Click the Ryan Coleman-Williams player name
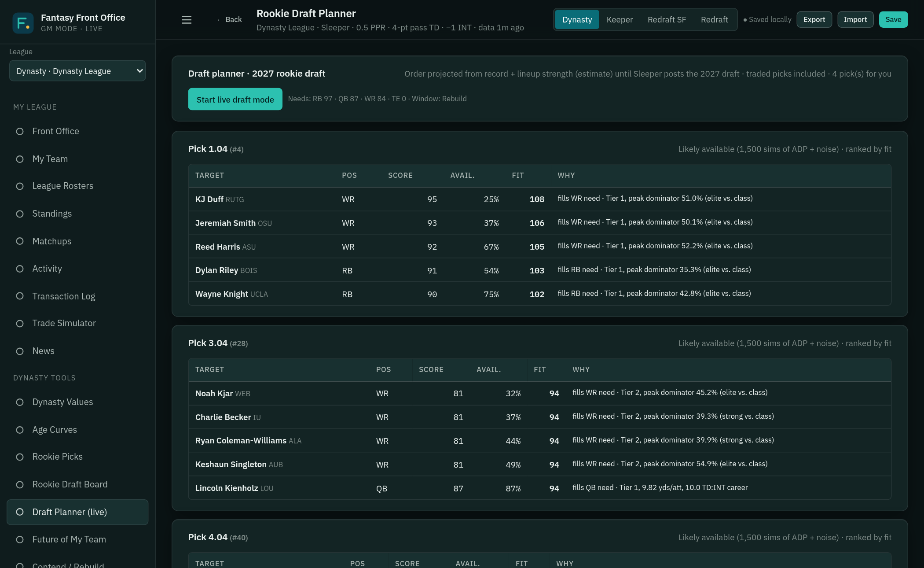924x568 pixels. point(241,441)
